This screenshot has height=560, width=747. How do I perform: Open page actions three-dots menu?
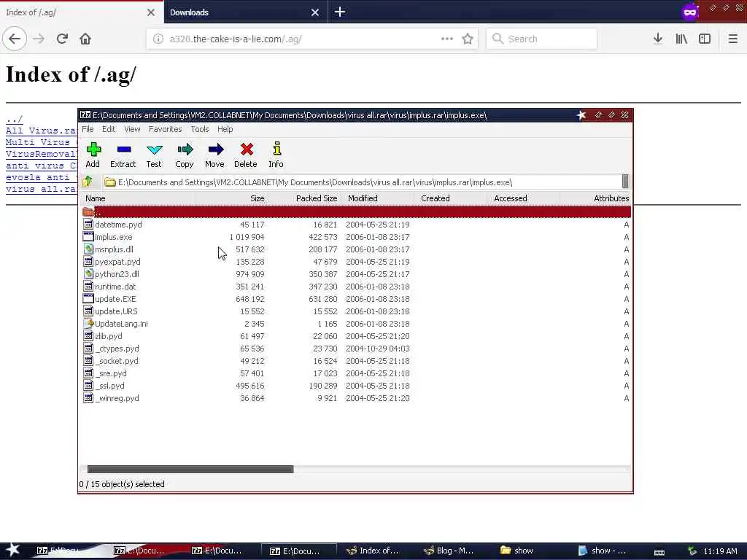[x=447, y=39]
